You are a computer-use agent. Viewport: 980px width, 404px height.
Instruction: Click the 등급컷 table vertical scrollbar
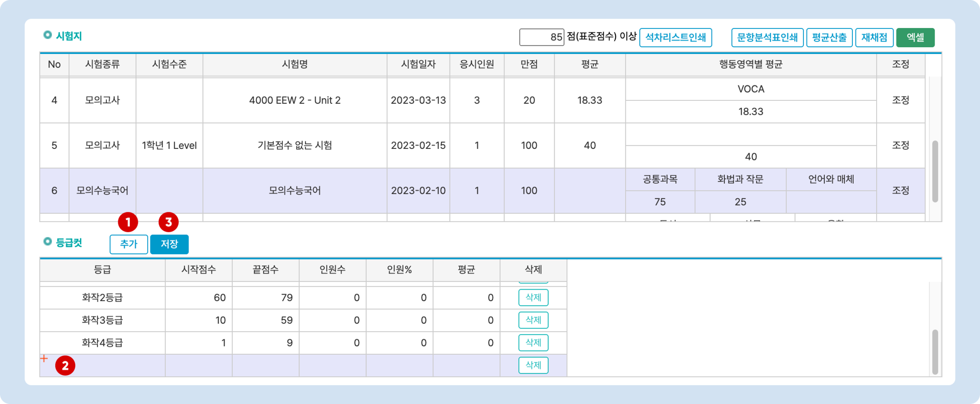coord(935,352)
